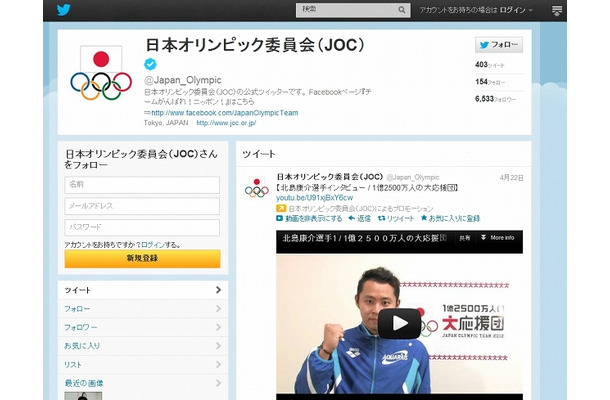Click the orange promoted arrow icon
This screenshot has height=400, width=610.
pyautogui.click(x=281, y=209)
